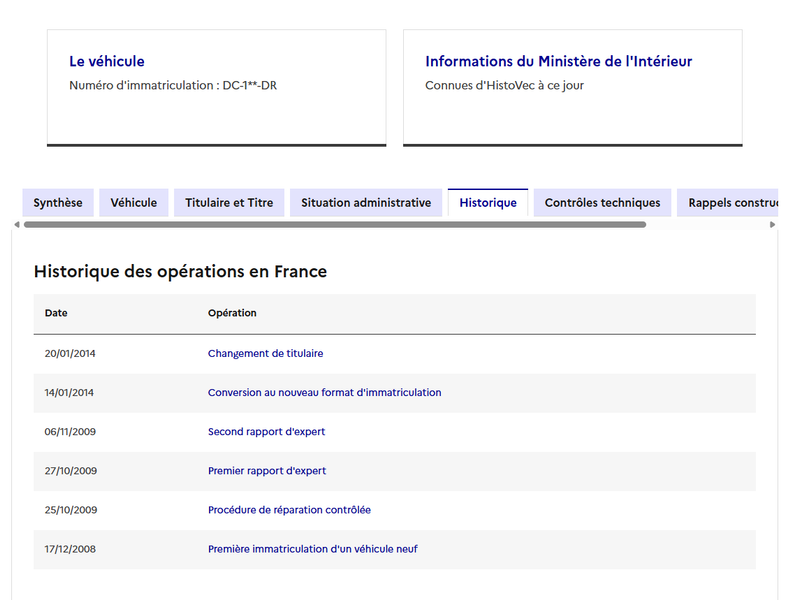Click Second rapport d'expert entry
The width and height of the screenshot is (800, 600).
pyautogui.click(x=266, y=432)
